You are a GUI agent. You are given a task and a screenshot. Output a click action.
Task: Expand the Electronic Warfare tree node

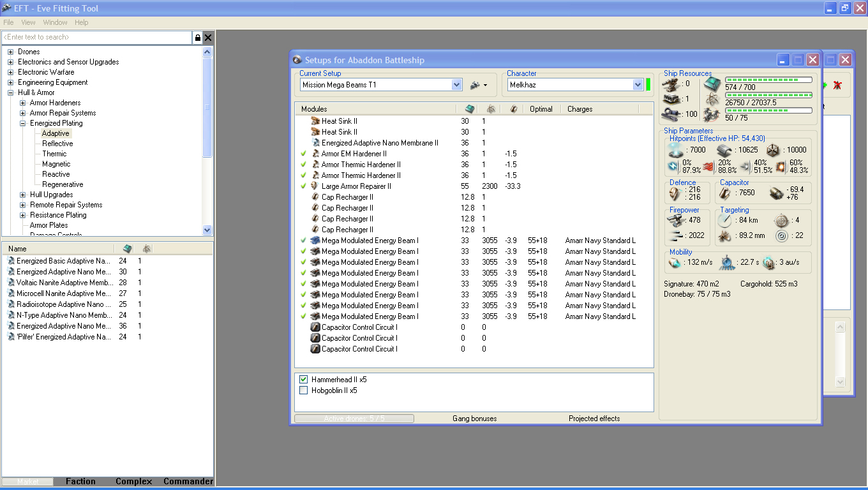click(x=11, y=72)
